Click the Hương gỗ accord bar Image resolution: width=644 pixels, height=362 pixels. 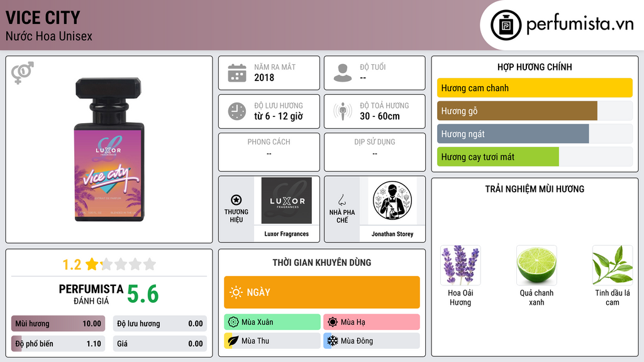coord(535,111)
